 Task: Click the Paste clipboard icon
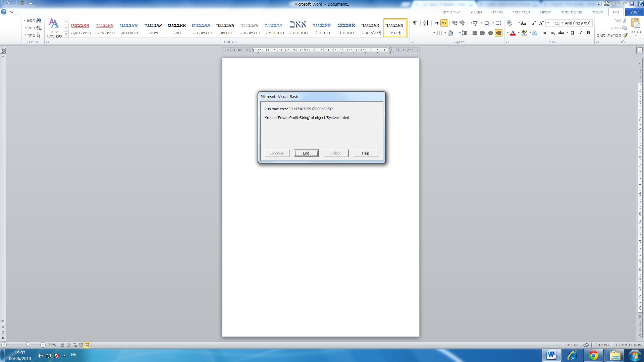click(636, 23)
